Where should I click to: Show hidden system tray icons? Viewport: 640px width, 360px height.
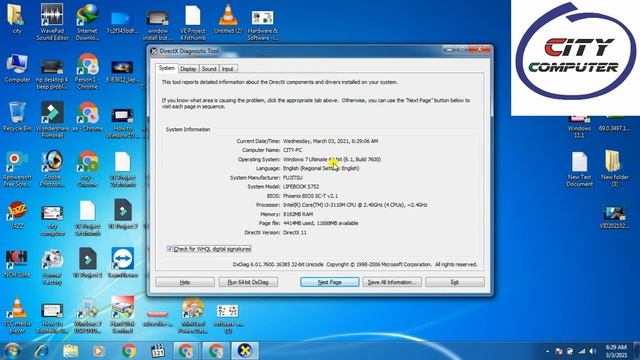547,351
